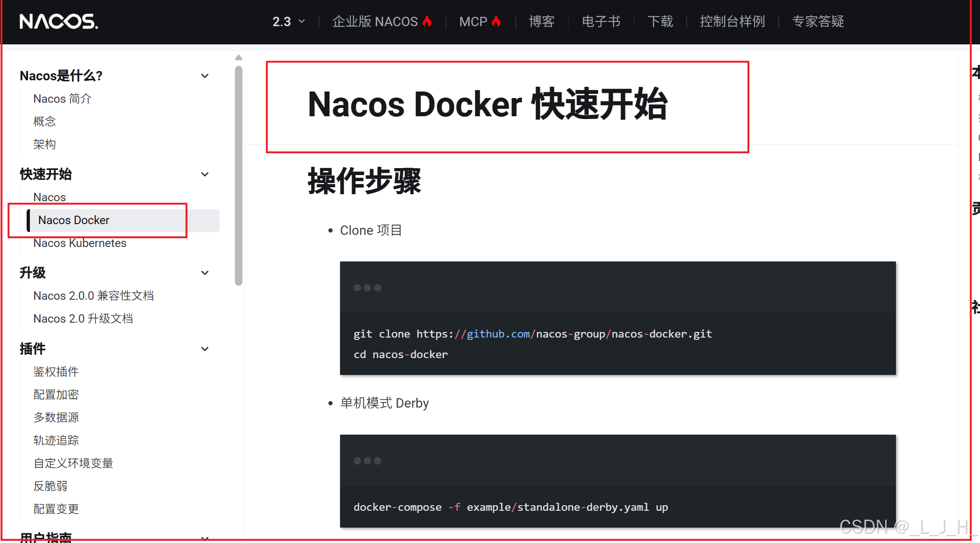Open 控制台样例 from the top bar

[732, 21]
